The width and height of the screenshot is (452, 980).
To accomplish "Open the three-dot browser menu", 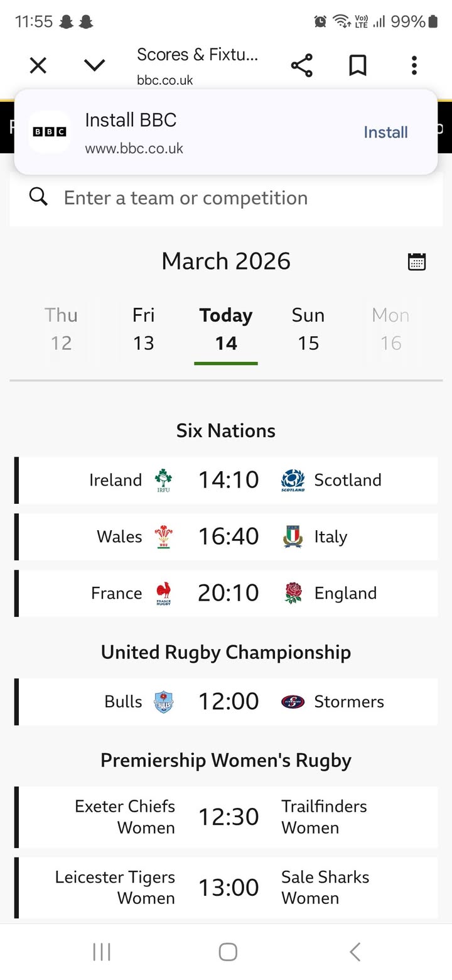I will click(x=414, y=65).
